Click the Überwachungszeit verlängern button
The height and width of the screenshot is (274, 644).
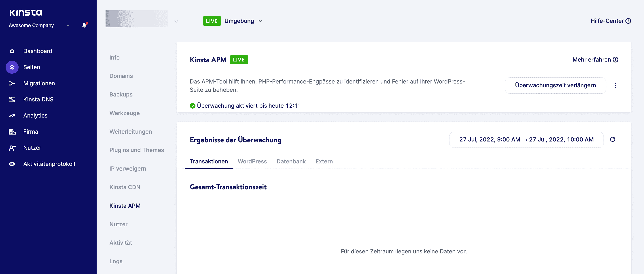click(556, 85)
